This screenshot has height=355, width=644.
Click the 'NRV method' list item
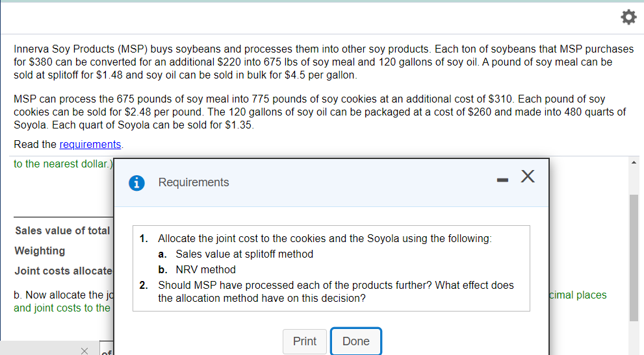205,269
